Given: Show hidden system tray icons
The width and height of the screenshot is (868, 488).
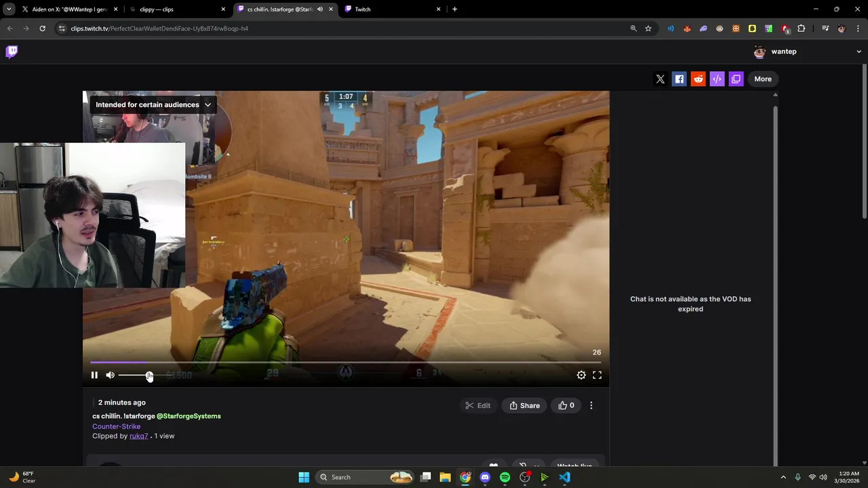Looking at the screenshot, I should tap(783, 477).
